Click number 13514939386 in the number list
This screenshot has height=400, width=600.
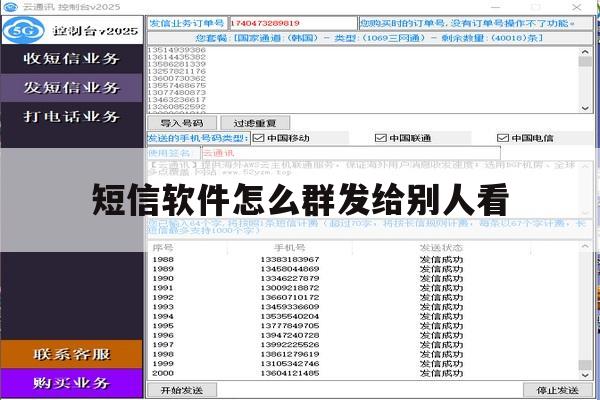point(177,50)
